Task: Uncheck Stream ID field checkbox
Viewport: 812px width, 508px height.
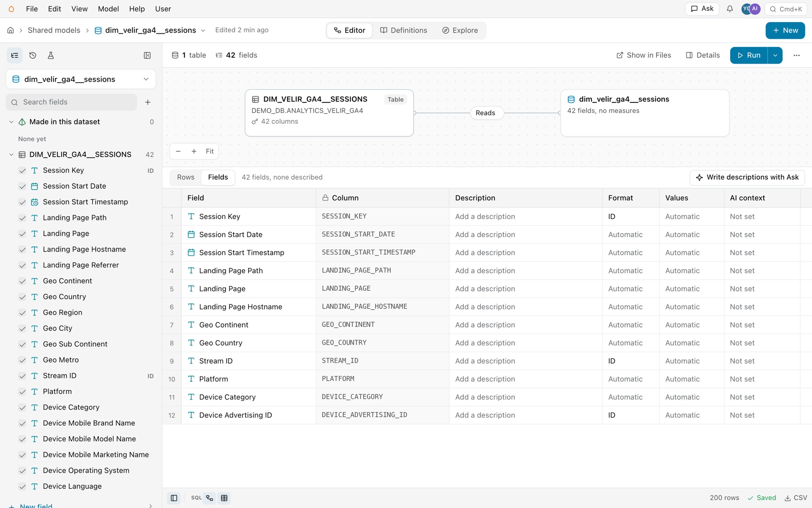Action: pyautogui.click(x=22, y=376)
